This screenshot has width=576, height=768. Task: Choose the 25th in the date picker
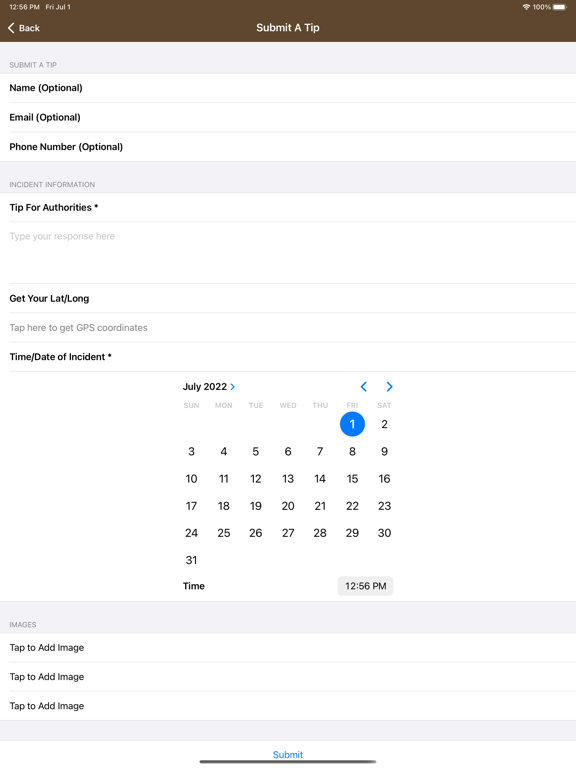coord(224,533)
